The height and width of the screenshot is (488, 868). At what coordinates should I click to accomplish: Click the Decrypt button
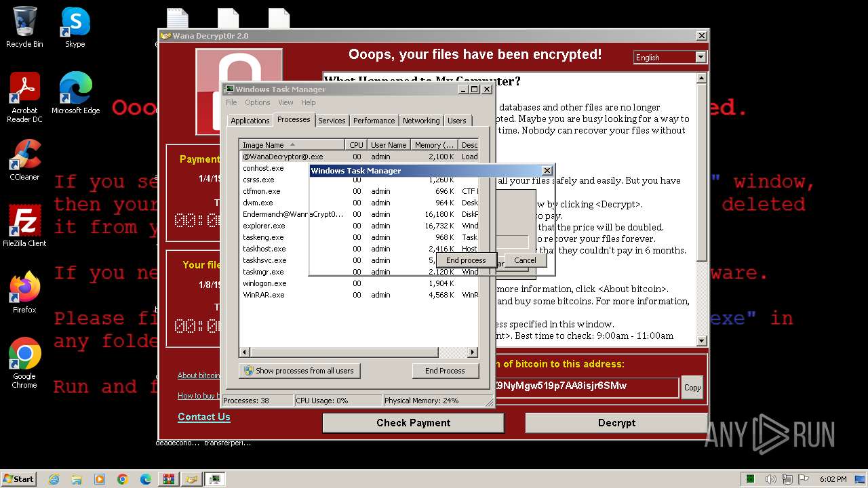pyautogui.click(x=616, y=423)
